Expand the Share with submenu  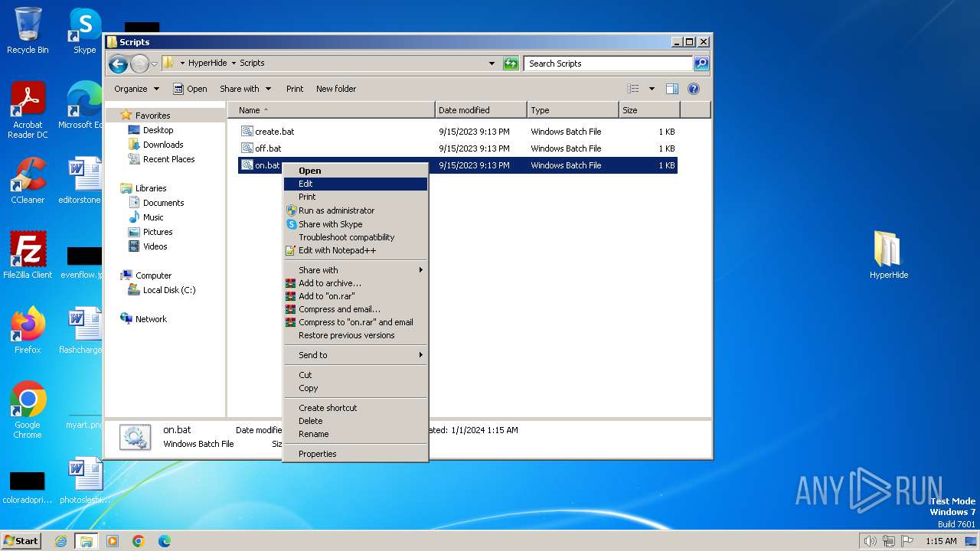click(355, 270)
